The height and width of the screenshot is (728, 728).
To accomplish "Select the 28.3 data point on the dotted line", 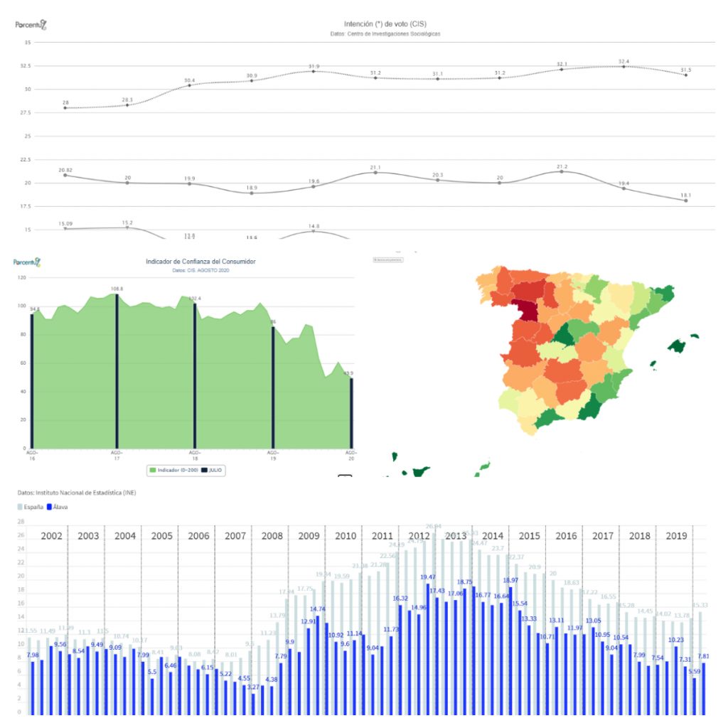I will coord(127,105).
